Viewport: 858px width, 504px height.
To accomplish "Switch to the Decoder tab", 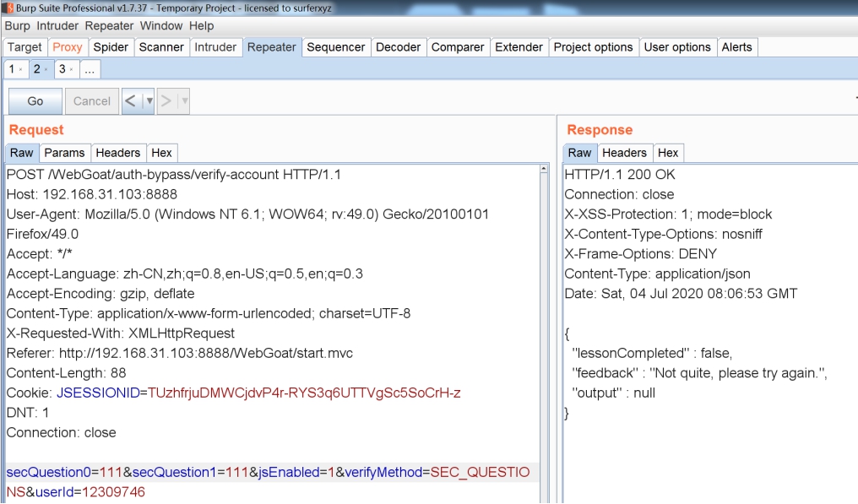I will click(399, 47).
